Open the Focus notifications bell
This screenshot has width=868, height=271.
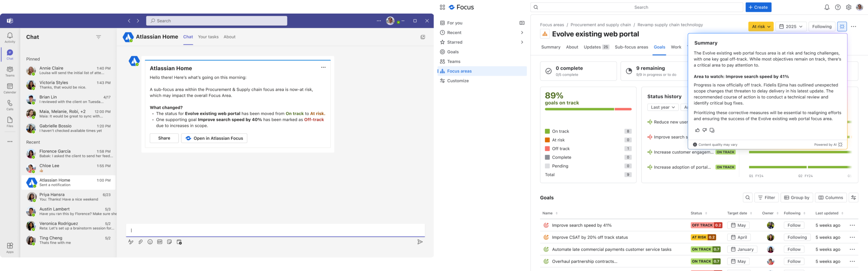coord(827,7)
